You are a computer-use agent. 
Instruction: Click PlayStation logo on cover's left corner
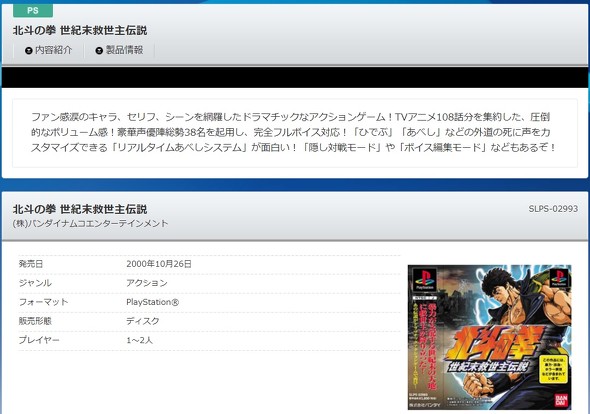tap(424, 279)
